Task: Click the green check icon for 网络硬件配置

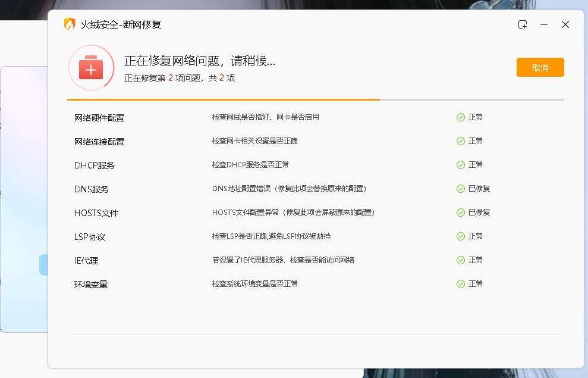Action: click(461, 117)
